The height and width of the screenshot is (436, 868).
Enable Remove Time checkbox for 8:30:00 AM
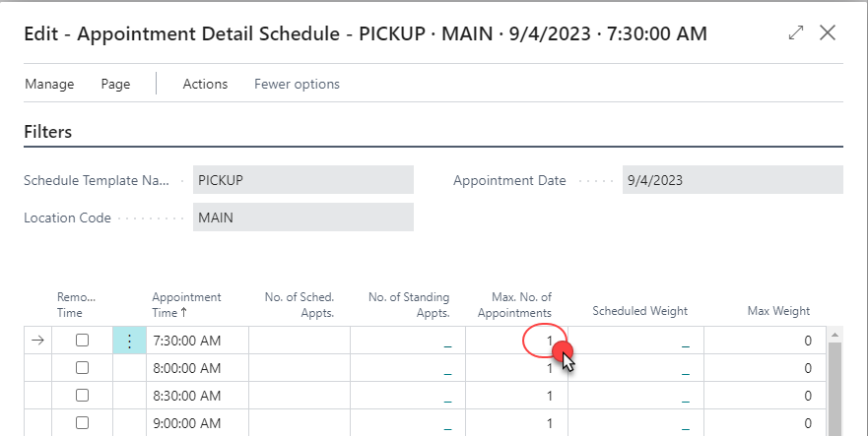click(x=83, y=396)
